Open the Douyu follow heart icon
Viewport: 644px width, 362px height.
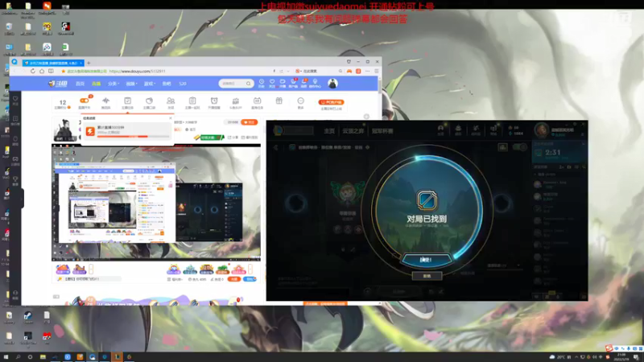click(x=272, y=84)
